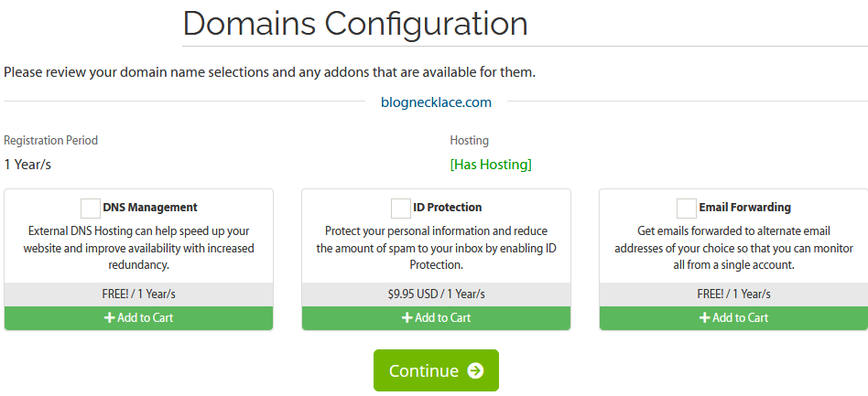The width and height of the screenshot is (868, 396).
Task: Check the Email Forwarding checkbox
Action: tap(687, 208)
